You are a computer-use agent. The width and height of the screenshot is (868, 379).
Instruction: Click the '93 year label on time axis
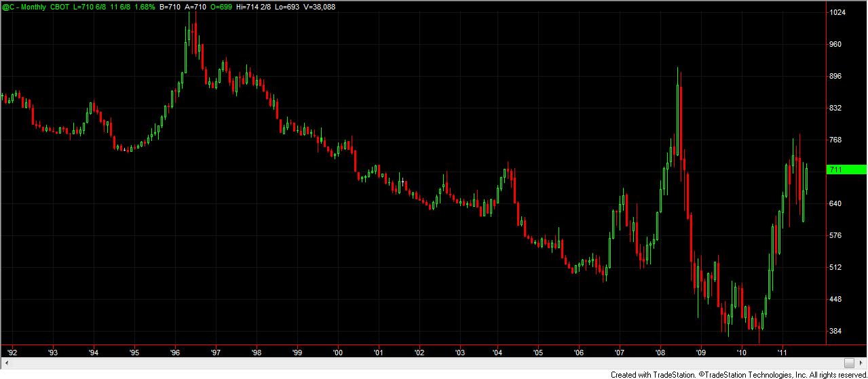53,353
